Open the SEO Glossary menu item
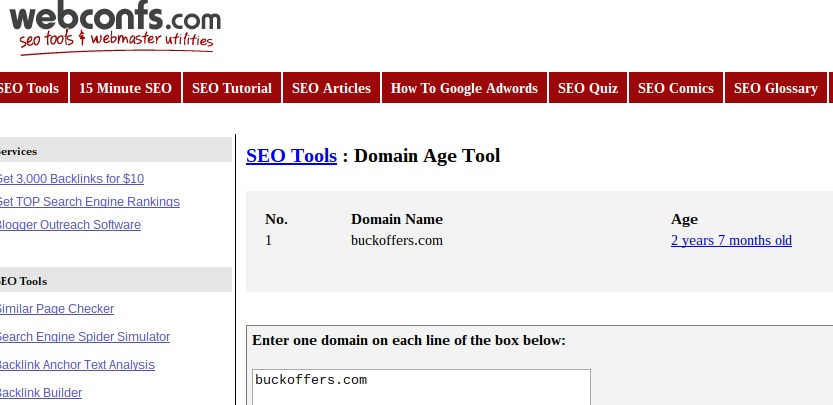 (776, 88)
